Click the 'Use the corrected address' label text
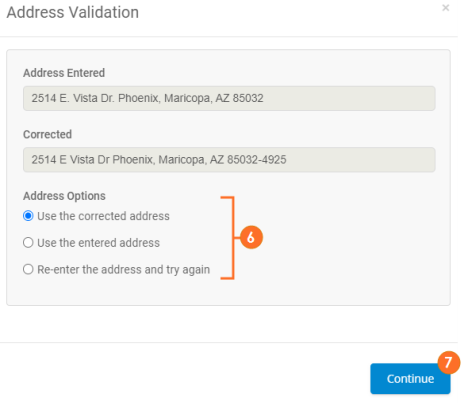 click(103, 216)
